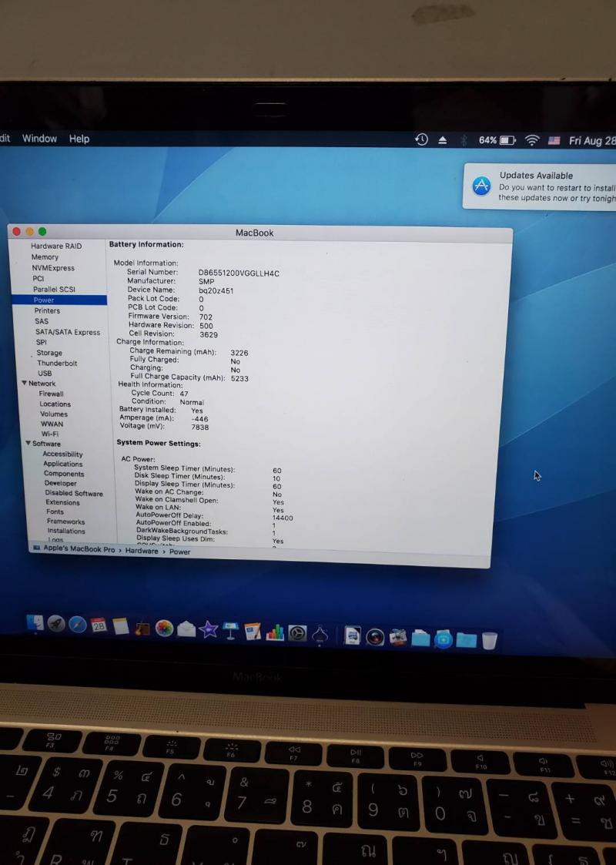This screenshot has width=616, height=865.
Task: Open the Window menu
Action: (39, 139)
